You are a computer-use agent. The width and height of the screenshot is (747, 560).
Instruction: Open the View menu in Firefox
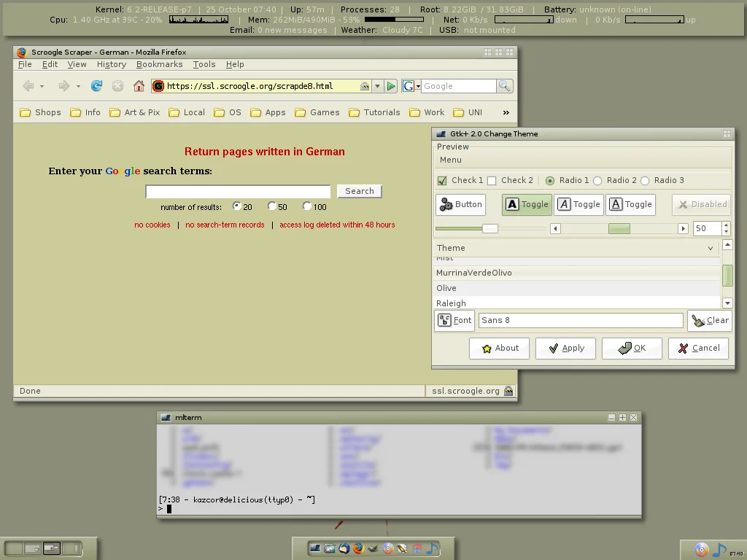[77, 64]
